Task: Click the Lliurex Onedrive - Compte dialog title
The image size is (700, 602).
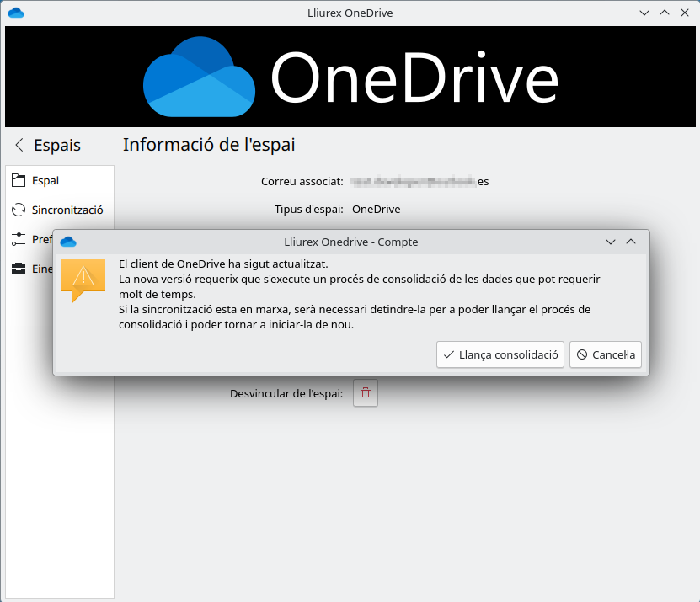Action: (x=350, y=242)
